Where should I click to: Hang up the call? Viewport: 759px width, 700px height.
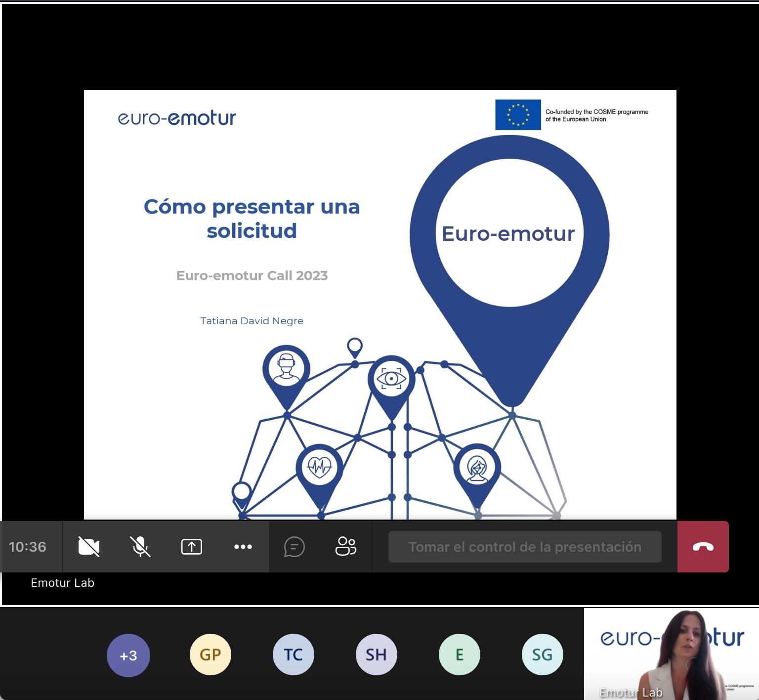[703, 547]
